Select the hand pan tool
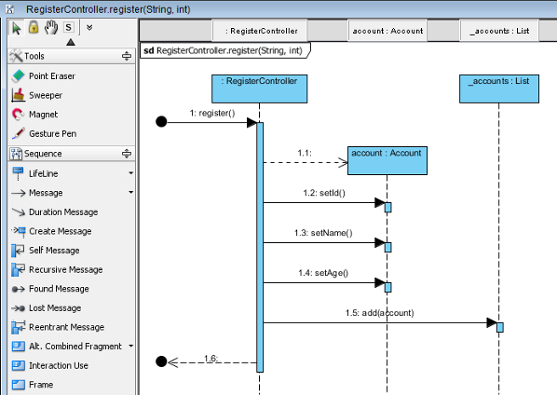Screen dimensions: 557x395 51,27
